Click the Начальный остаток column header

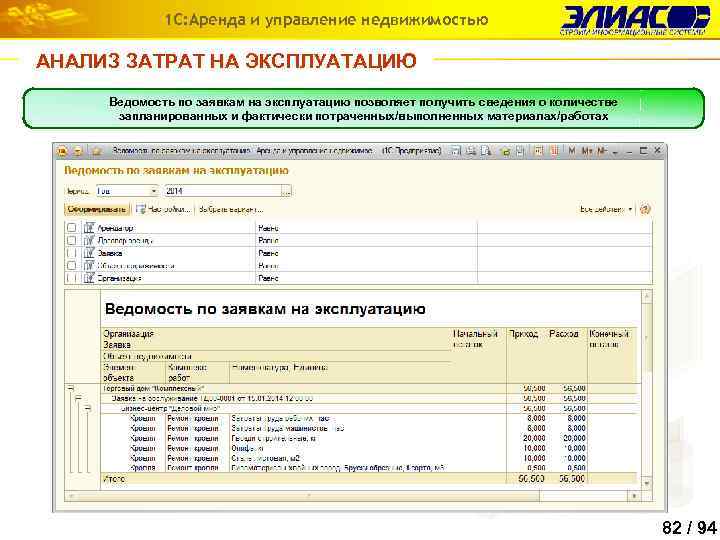click(475, 339)
